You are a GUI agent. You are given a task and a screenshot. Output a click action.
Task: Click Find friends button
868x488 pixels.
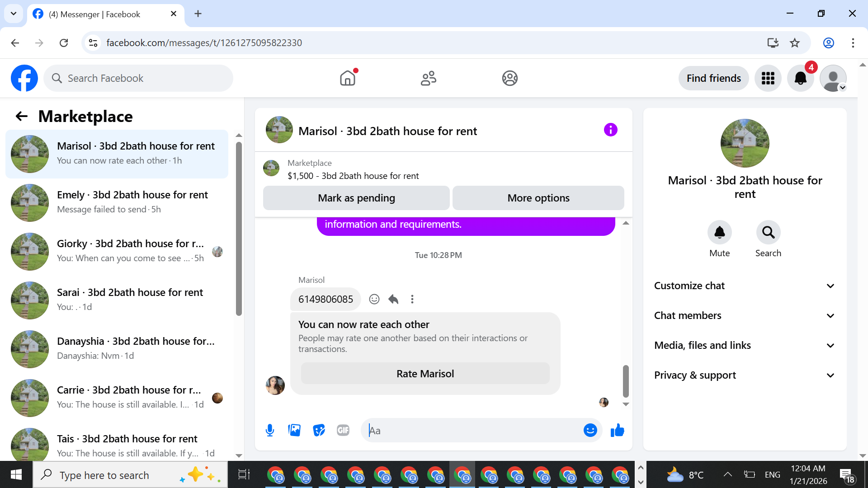point(713,78)
